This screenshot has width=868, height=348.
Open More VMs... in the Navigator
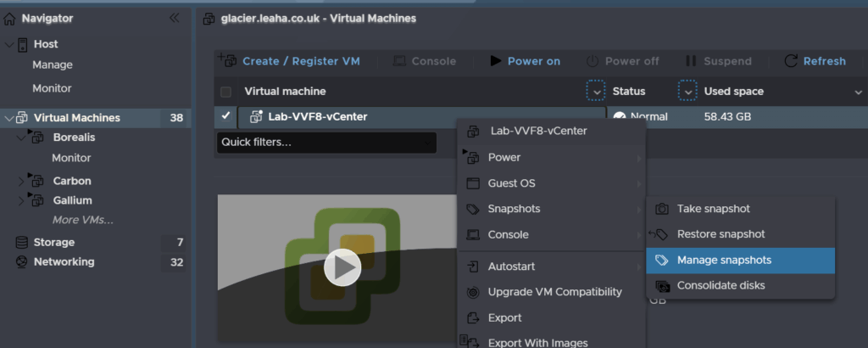tap(83, 220)
